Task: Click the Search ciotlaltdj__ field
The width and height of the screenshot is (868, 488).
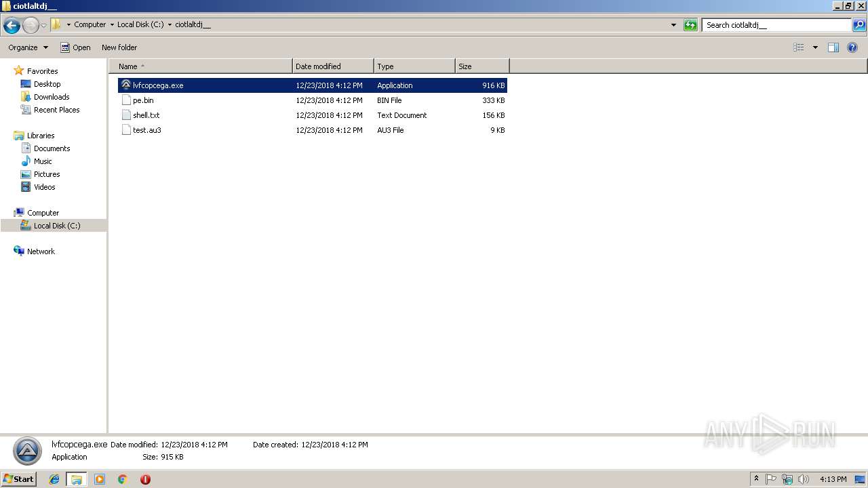Action: [x=776, y=25]
